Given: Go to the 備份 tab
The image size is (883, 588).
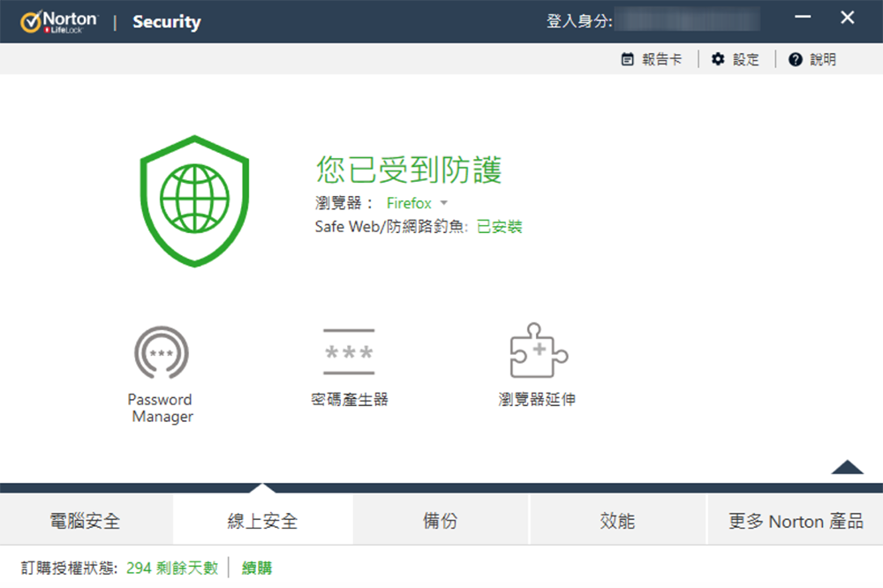Looking at the screenshot, I should [x=441, y=520].
